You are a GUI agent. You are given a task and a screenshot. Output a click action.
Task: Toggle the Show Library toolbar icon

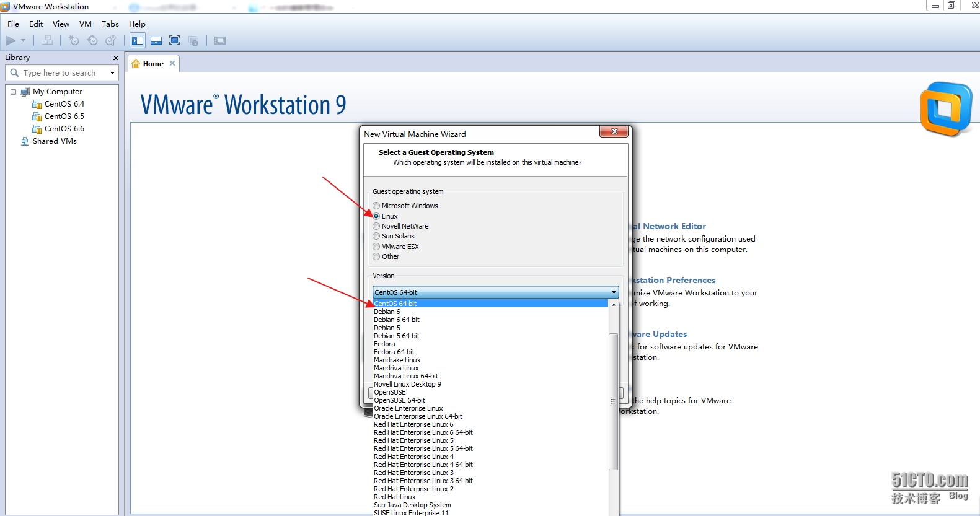pos(138,40)
